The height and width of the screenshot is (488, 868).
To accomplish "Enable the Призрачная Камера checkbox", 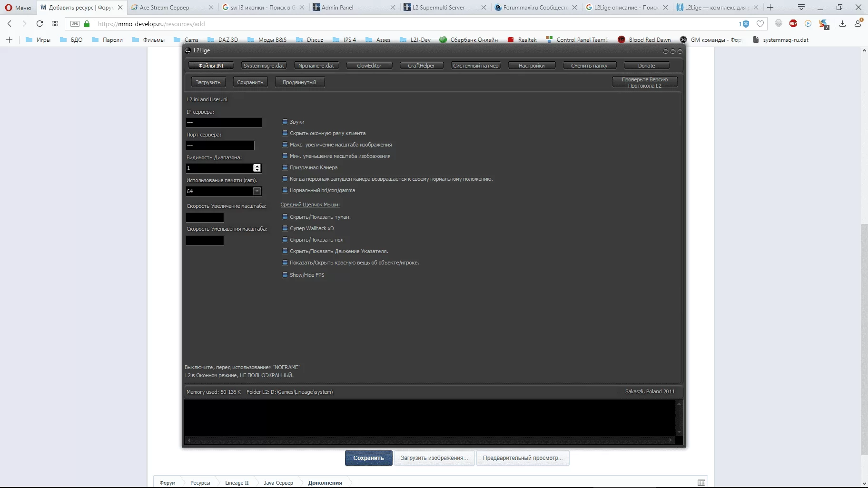I will [285, 167].
